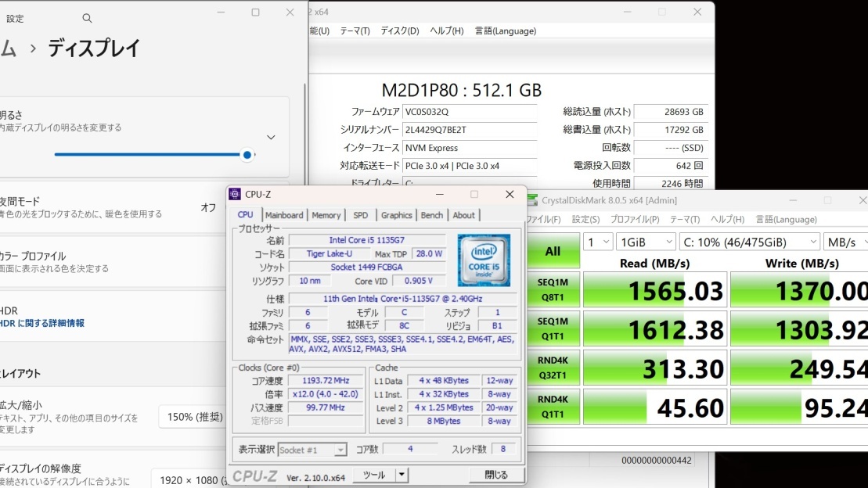
Task: Click the search icon in Settings
Action: (x=87, y=18)
